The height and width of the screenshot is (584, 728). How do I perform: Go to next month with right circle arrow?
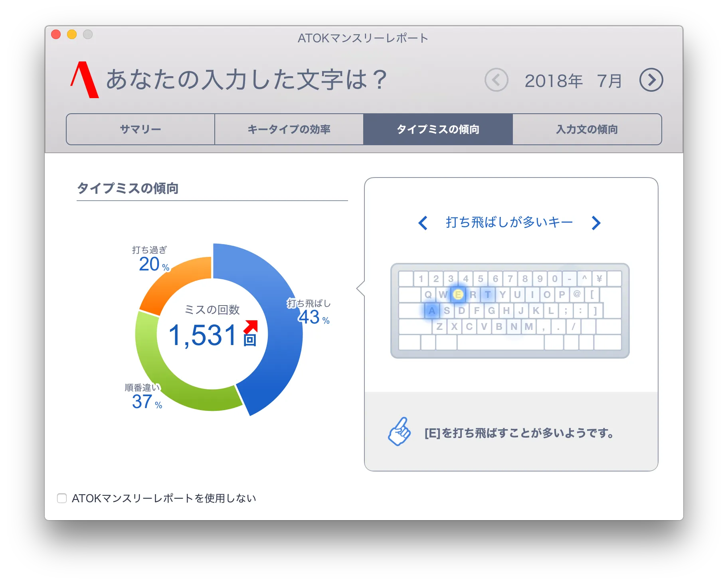(x=651, y=80)
